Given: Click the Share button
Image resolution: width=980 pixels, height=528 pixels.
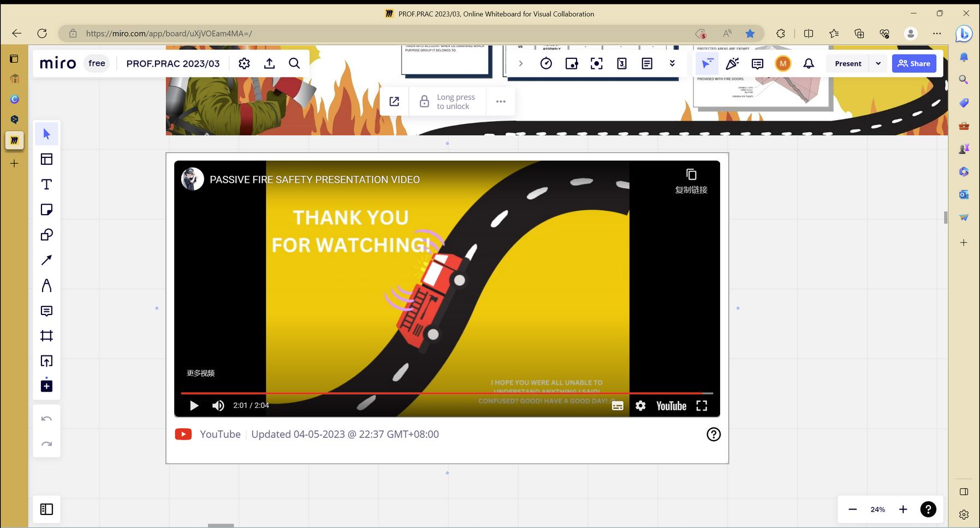Looking at the screenshot, I should click(x=914, y=63).
